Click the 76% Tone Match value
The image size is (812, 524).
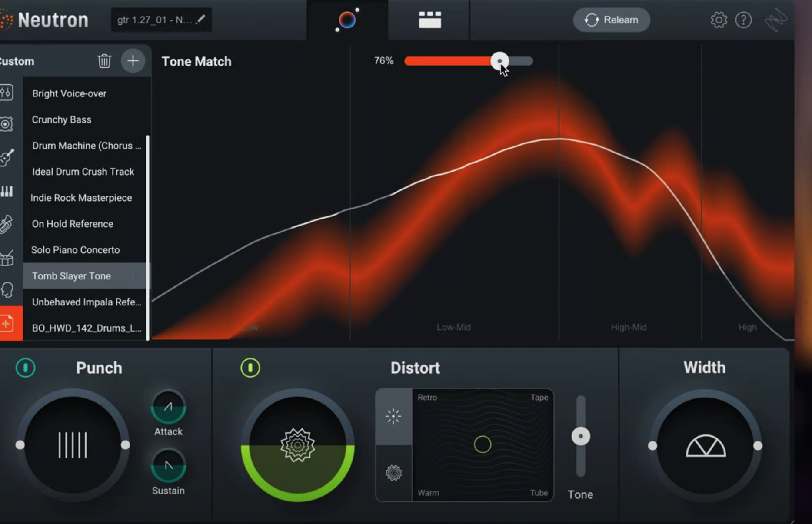[384, 61]
